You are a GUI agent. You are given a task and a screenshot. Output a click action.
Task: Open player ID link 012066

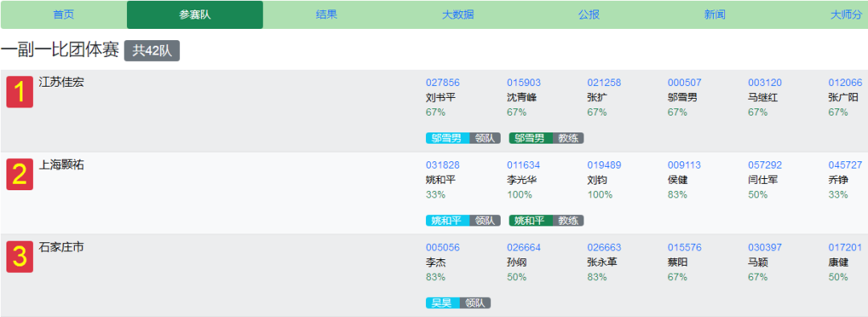[845, 83]
